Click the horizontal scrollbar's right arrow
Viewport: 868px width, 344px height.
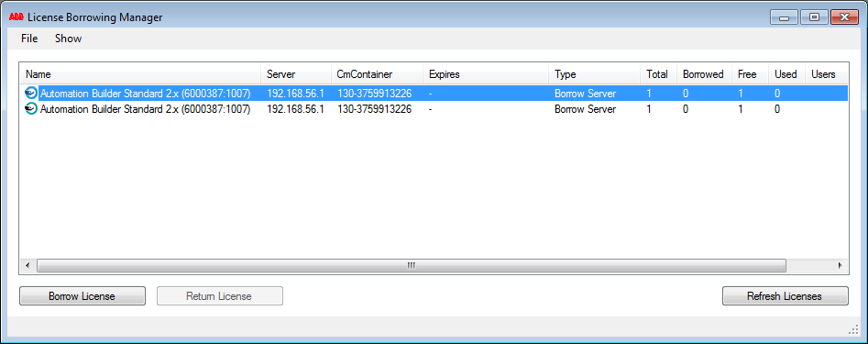841,265
